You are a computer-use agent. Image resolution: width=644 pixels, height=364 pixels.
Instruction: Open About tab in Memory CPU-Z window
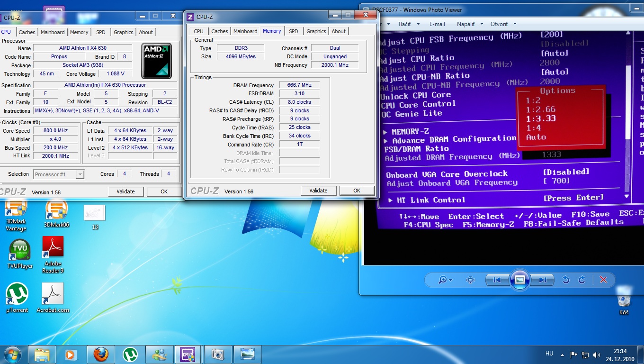pos(339,31)
